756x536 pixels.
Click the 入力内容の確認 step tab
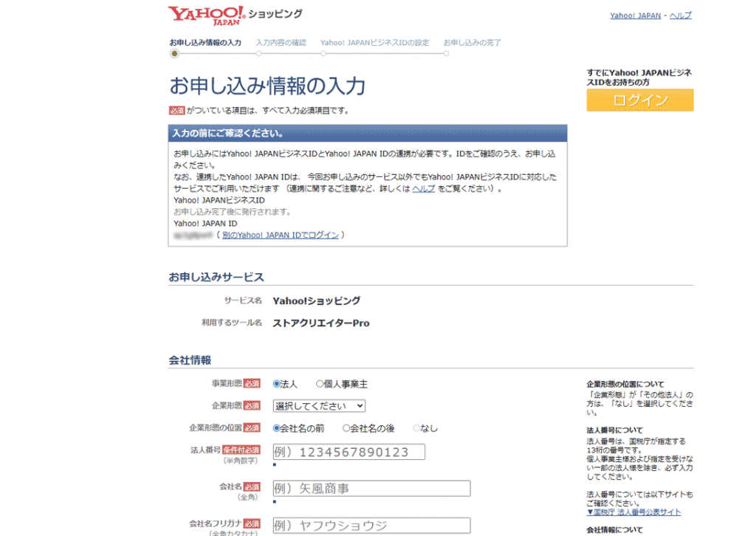281,43
